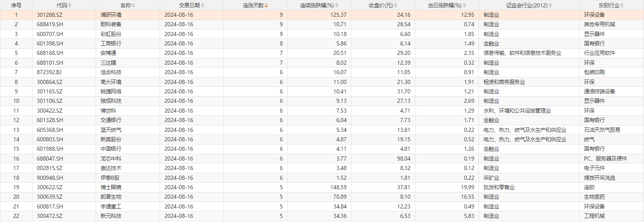Toggle sort icon next to 交易日期
This screenshot has width=644, height=222.
tap(203, 5)
